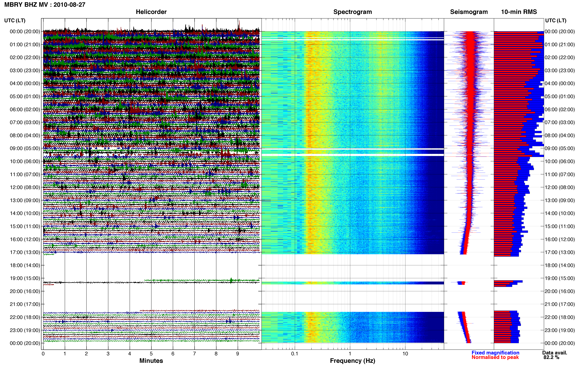The height and width of the screenshot is (368, 588).
Task: Click the right '01:00 (21:00)' time label
Action: tap(560, 45)
